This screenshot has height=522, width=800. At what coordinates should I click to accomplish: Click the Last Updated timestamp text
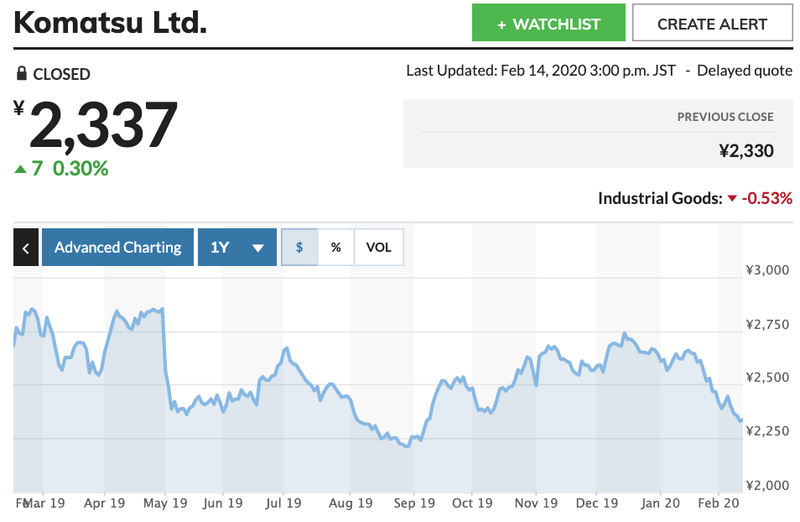click(541, 70)
